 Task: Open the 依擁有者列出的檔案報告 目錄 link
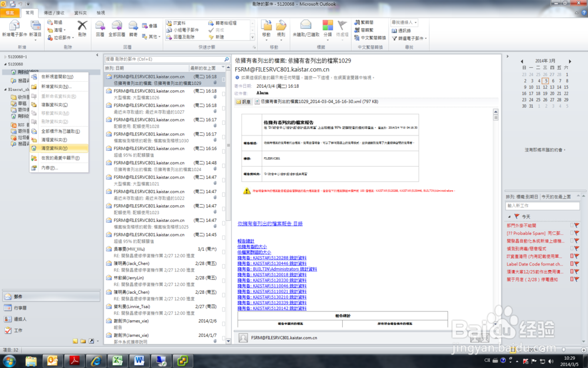[270, 223]
